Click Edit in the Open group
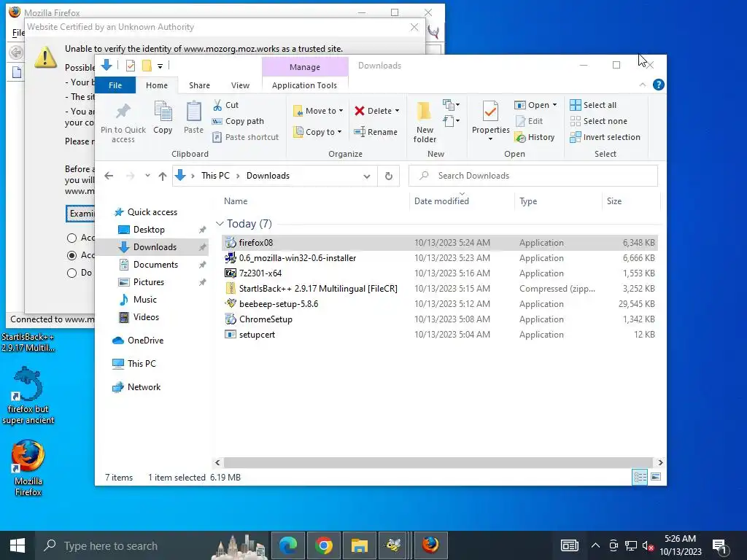Viewport: 747px width, 560px height. coord(529,121)
